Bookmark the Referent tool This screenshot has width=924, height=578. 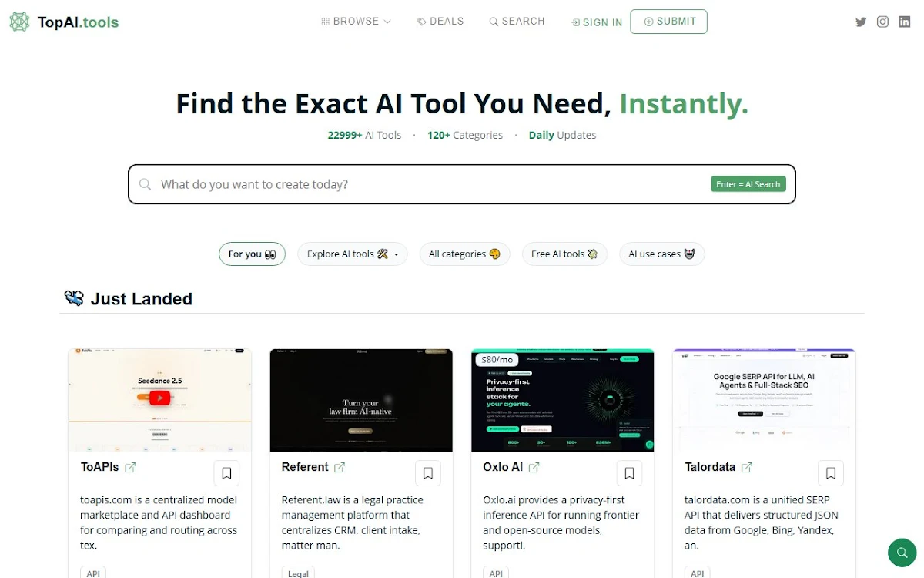click(428, 473)
